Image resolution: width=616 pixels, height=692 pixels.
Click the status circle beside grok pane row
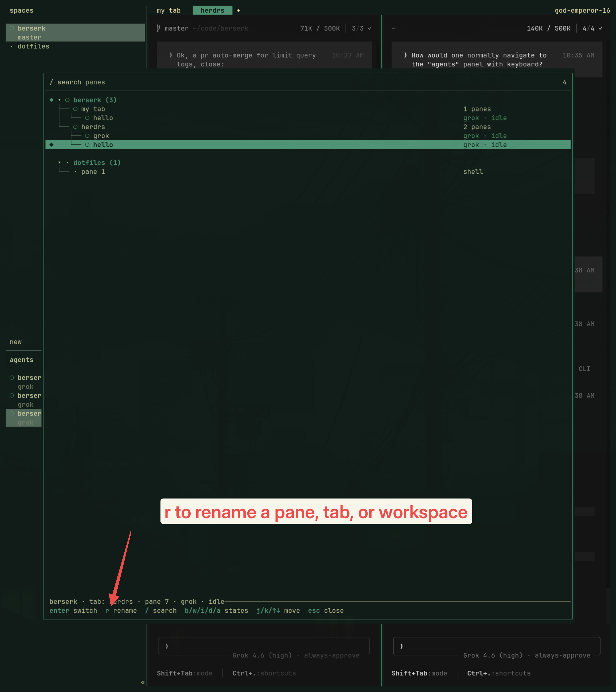pyautogui.click(x=87, y=136)
